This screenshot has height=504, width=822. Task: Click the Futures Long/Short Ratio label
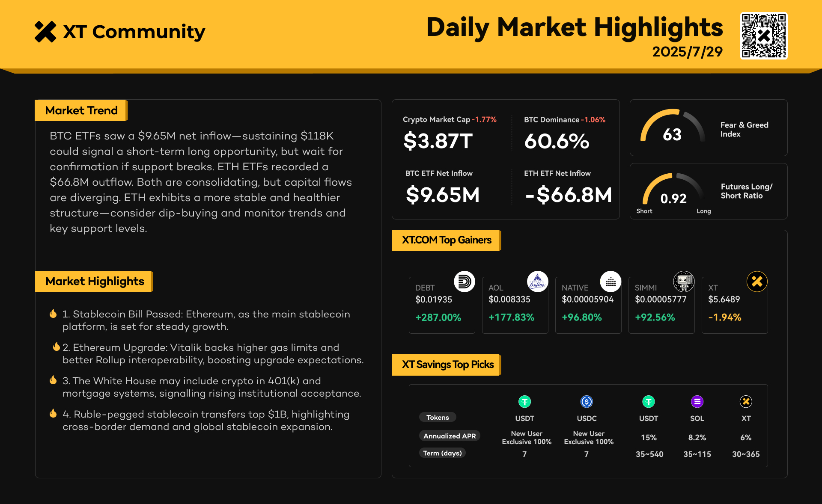click(746, 191)
